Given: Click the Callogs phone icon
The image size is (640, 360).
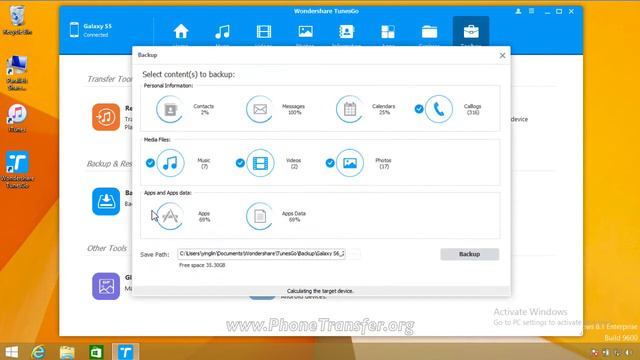Looking at the screenshot, I should 439,109.
